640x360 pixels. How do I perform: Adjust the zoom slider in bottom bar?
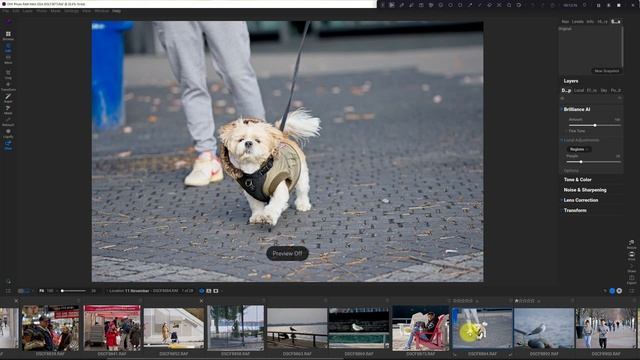[x=73, y=291]
